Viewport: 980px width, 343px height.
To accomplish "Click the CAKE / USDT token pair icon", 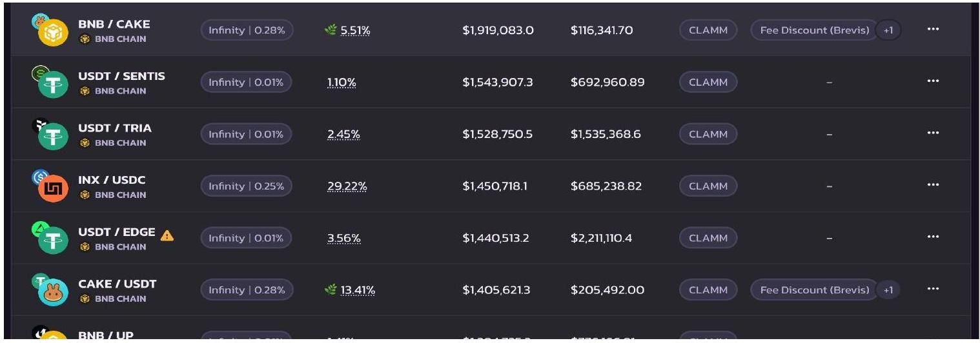I will click(x=50, y=290).
